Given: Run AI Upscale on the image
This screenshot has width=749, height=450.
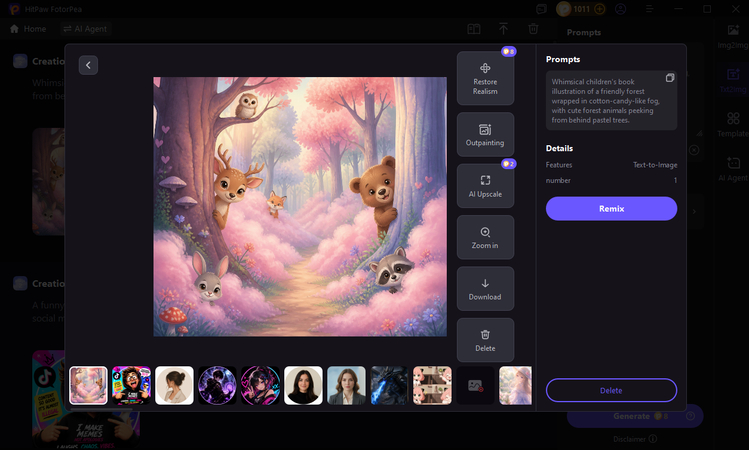Looking at the screenshot, I should (485, 186).
